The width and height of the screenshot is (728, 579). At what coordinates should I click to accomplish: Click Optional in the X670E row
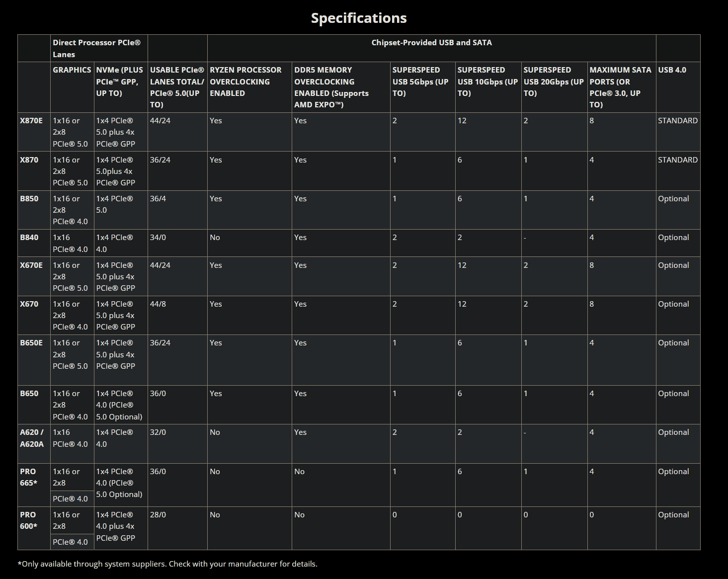(x=673, y=265)
